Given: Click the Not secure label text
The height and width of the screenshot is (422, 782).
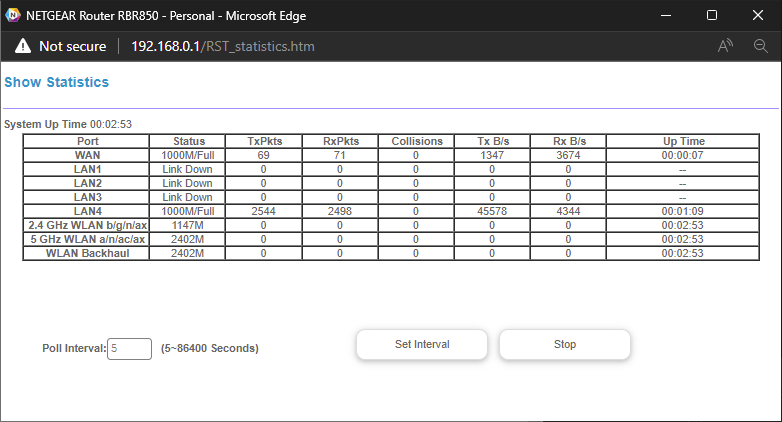Looking at the screenshot, I should (x=72, y=47).
